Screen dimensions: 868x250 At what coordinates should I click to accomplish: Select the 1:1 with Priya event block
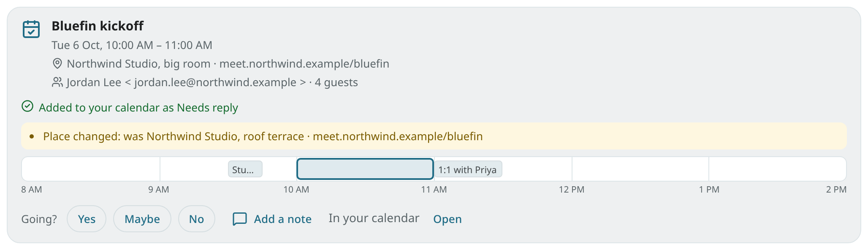point(468,169)
